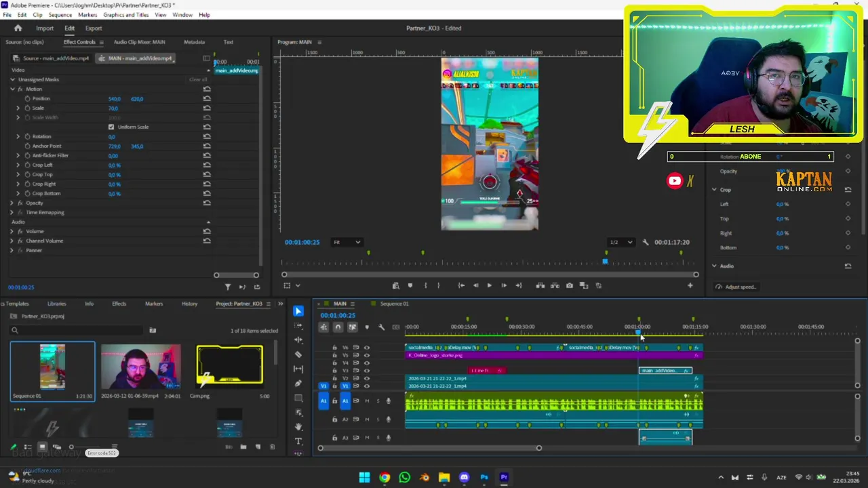Open Program Monitor settings wrench
868x488 pixels.
click(646, 242)
